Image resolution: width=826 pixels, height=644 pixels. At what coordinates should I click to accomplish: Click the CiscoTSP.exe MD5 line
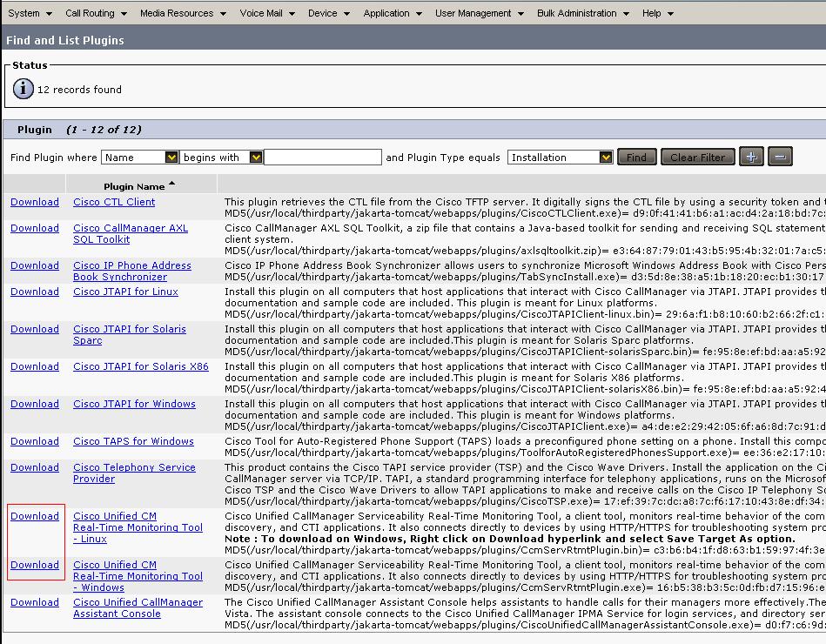click(x=525, y=500)
